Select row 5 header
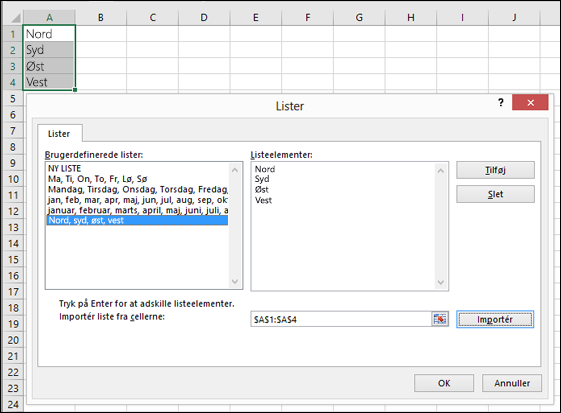Screen dimensions: 561x413 pyautogui.click(x=13, y=98)
